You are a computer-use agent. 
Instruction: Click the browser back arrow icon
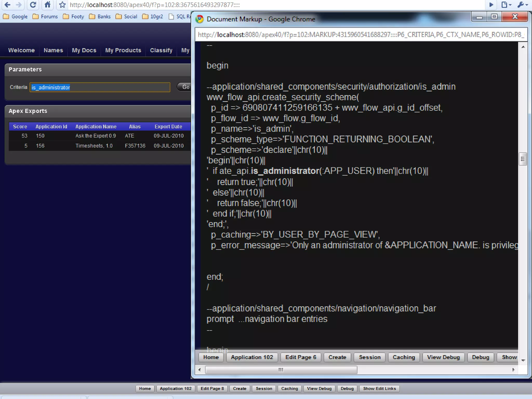pos(7,5)
